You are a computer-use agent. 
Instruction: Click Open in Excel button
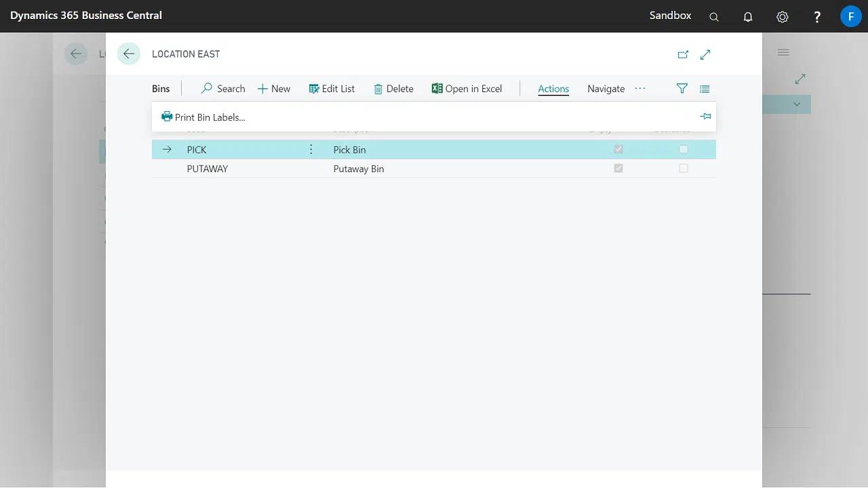coord(467,89)
